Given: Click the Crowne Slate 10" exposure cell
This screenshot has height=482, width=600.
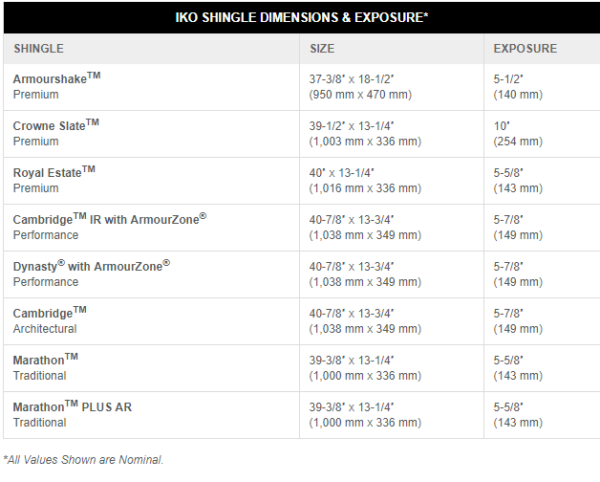Looking at the screenshot, I should coord(502,125).
